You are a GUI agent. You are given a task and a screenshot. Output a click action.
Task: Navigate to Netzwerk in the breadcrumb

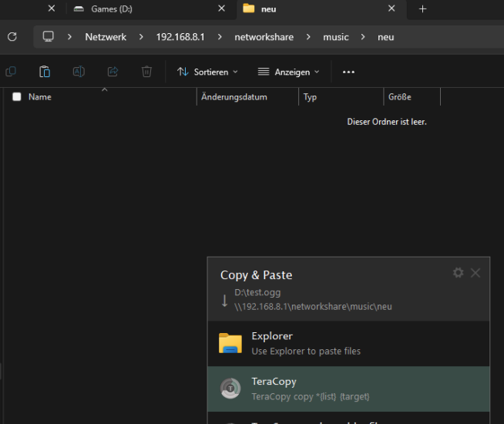click(106, 37)
